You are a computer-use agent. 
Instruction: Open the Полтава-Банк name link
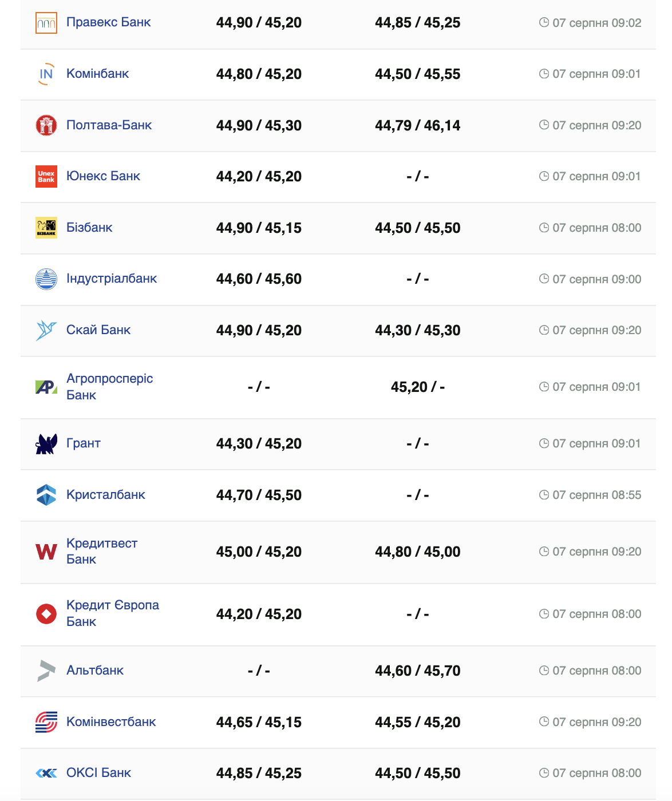[109, 125]
